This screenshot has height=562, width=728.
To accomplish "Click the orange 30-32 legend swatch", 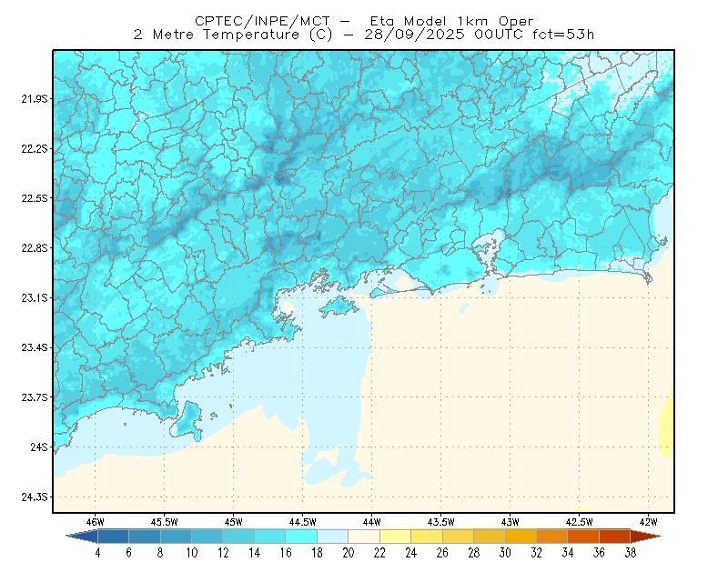I will (521, 537).
